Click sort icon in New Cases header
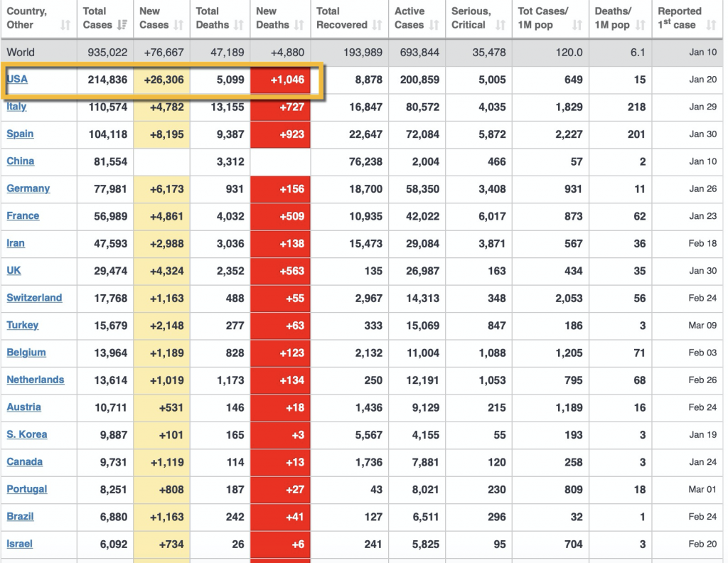The image size is (728, 563). click(177, 25)
